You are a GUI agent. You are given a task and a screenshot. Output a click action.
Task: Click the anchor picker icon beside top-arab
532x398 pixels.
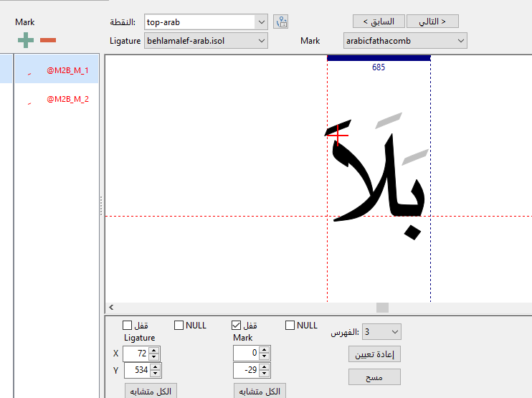coord(280,22)
